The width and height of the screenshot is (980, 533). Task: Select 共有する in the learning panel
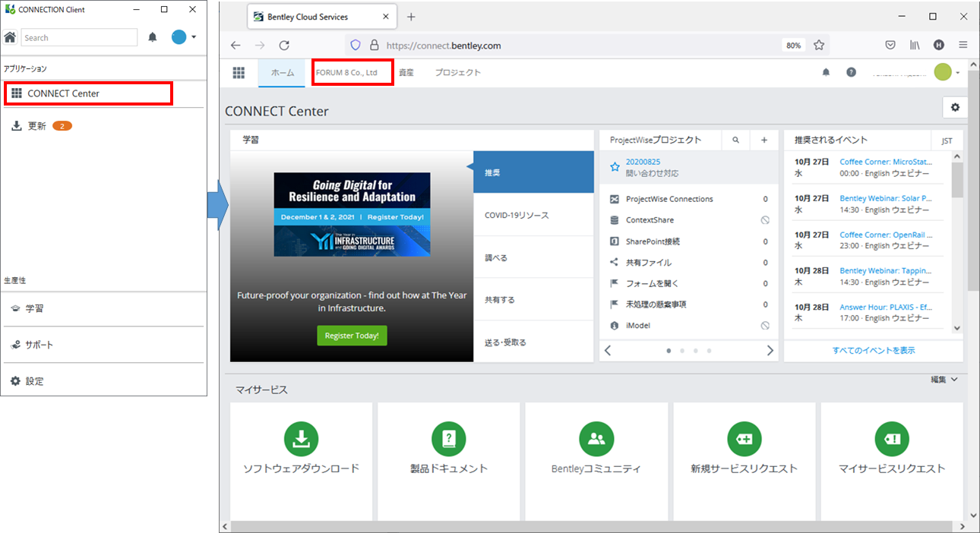(533, 300)
